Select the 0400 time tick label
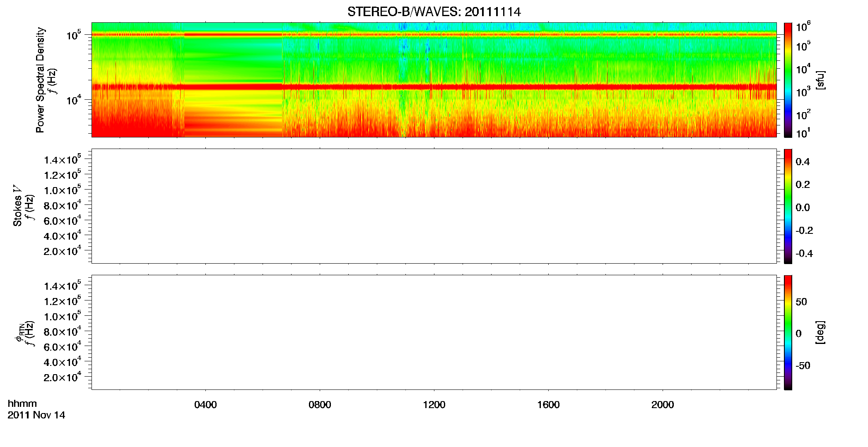 pyautogui.click(x=205, y=405)
